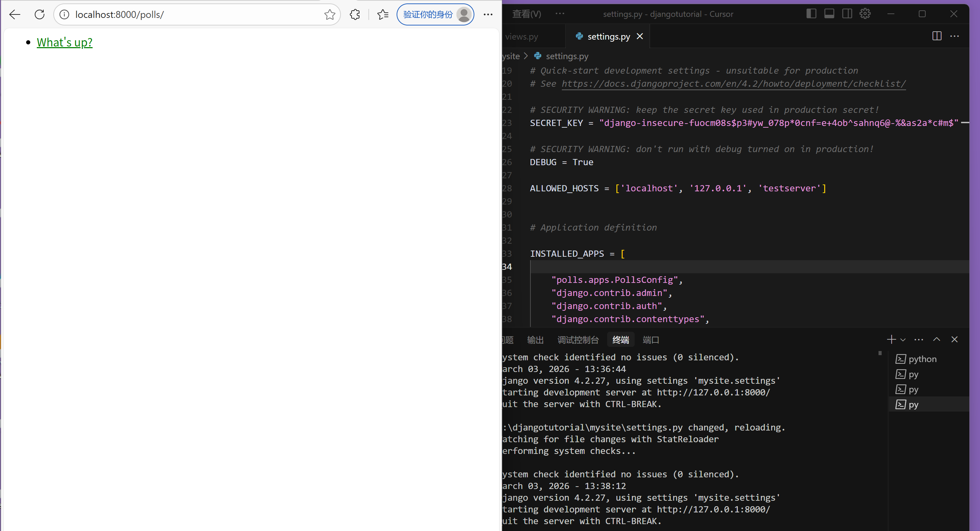Open the three-dot menu overflow in the title bar
Image resolution: width=980 pixels, height=531 pixels.
560,14
